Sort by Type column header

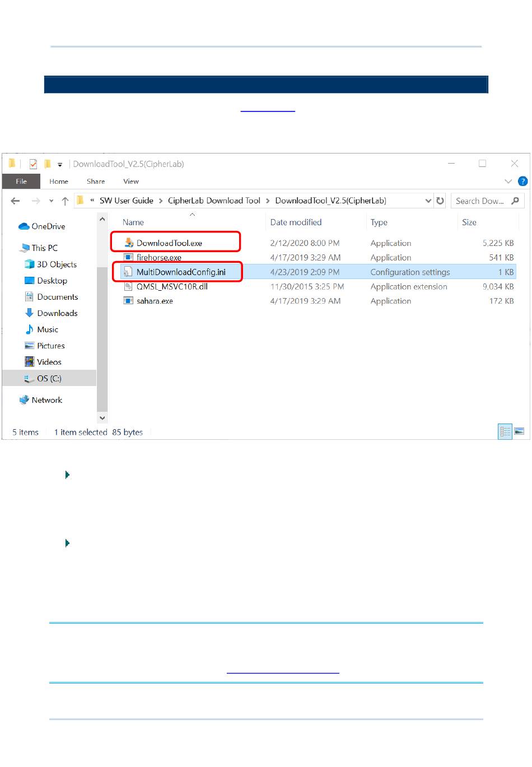coord(379,222)
